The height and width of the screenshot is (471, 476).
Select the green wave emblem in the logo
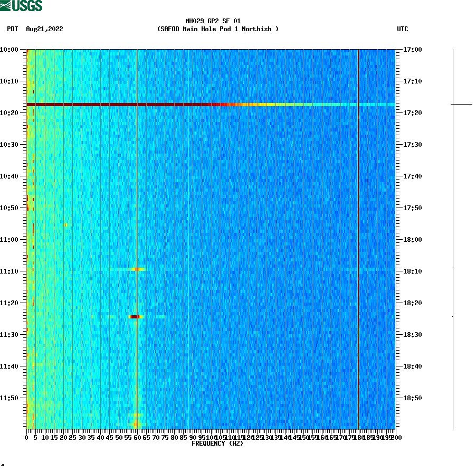tap(5, 6)
